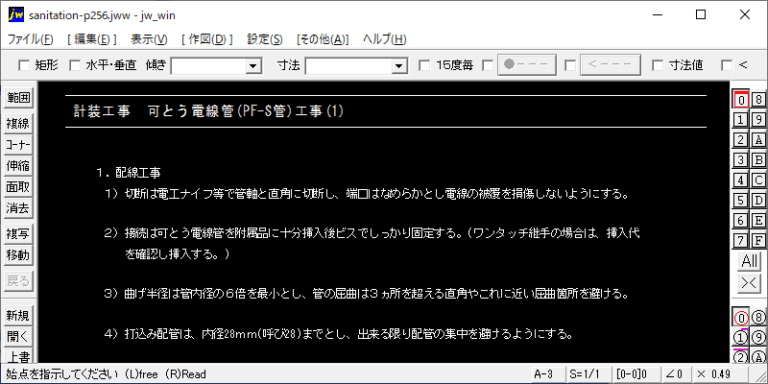Viewport: 768px width, 384px height.
Task: Select layer 3 square button
Action: [741, 160]
